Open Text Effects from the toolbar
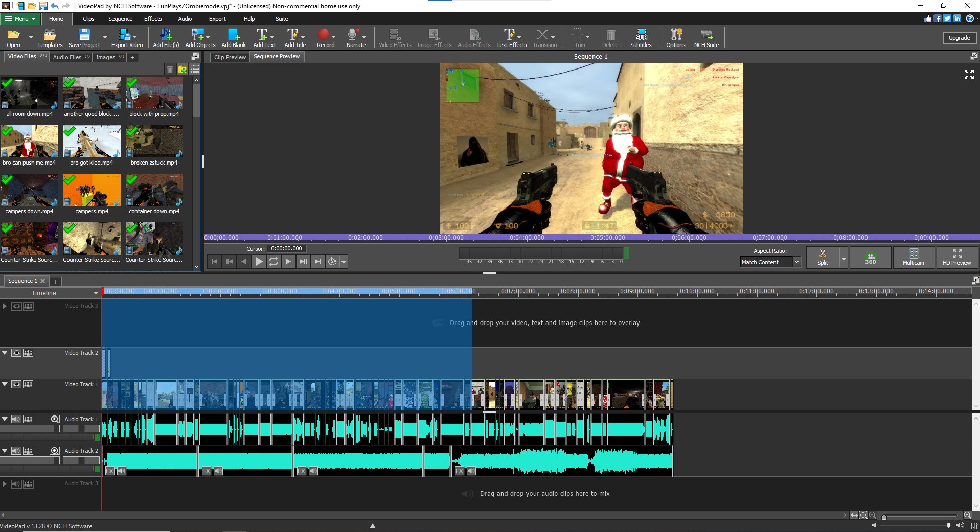This screenshot has height=532, width=980. pyautogui.click(x=511, y=38)
